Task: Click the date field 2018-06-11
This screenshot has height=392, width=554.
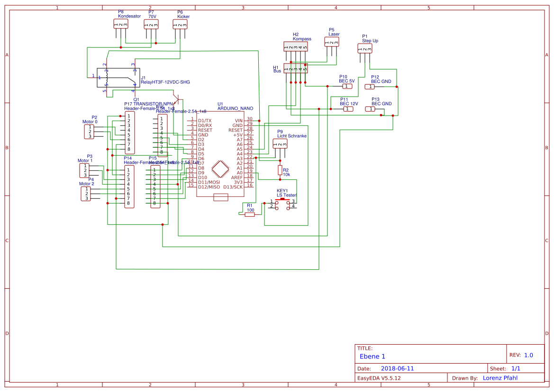Action: (x=397, y=368)
